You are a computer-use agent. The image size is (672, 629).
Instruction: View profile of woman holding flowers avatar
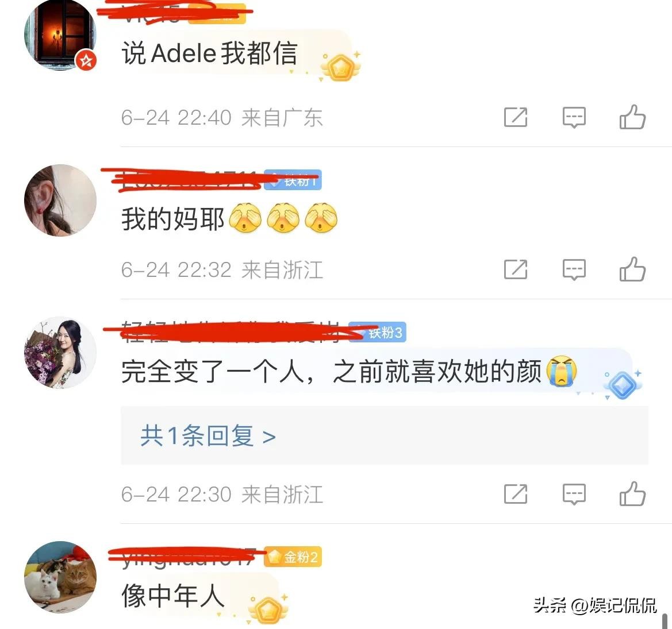[60, 353]
